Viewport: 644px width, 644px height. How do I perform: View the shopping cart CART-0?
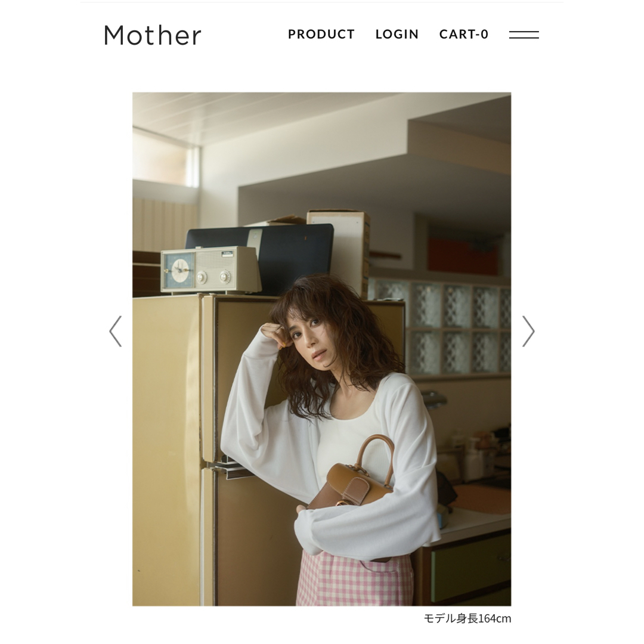pyautogui.click(x=464, y=34)
